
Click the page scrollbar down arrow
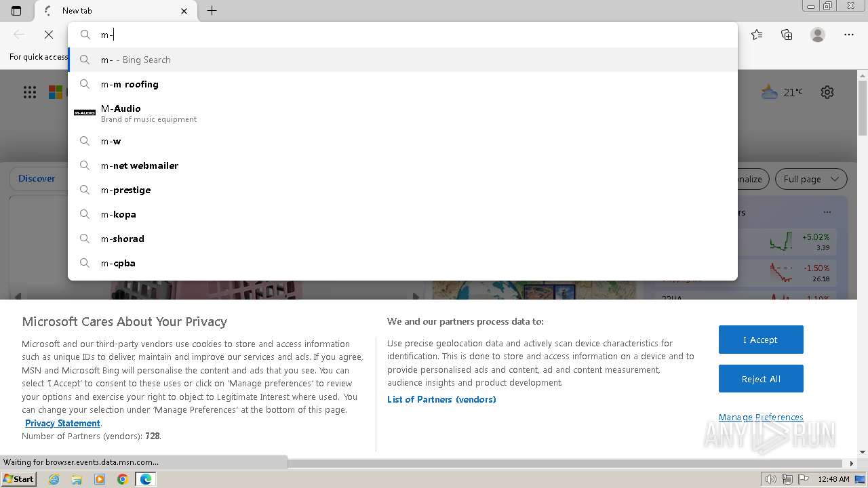(863, 452)
